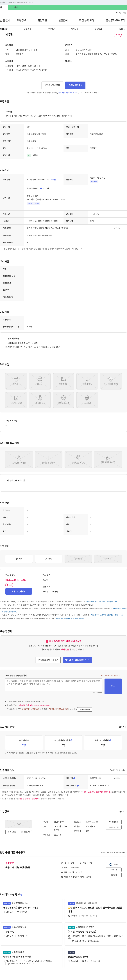Click the 전송 send button

[x=113, y=686]
